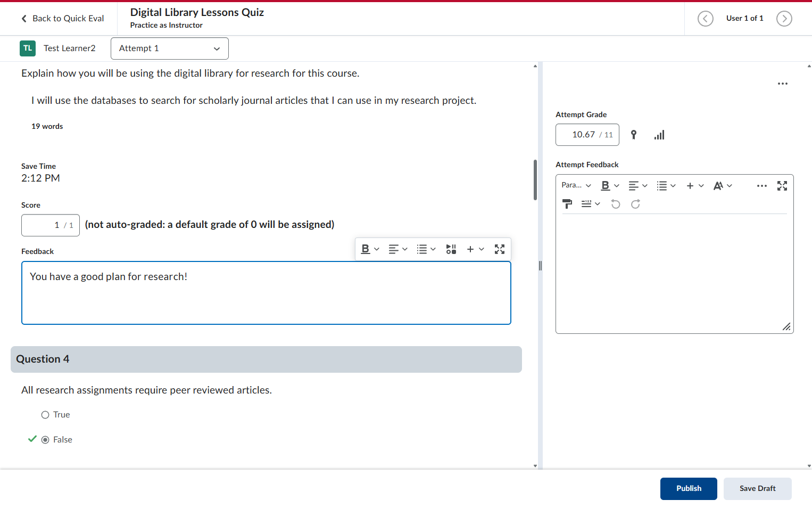812x508 pixels.
Task: Click the panel splitter handle
Action: pyautogui.click(x=540, y=266)
